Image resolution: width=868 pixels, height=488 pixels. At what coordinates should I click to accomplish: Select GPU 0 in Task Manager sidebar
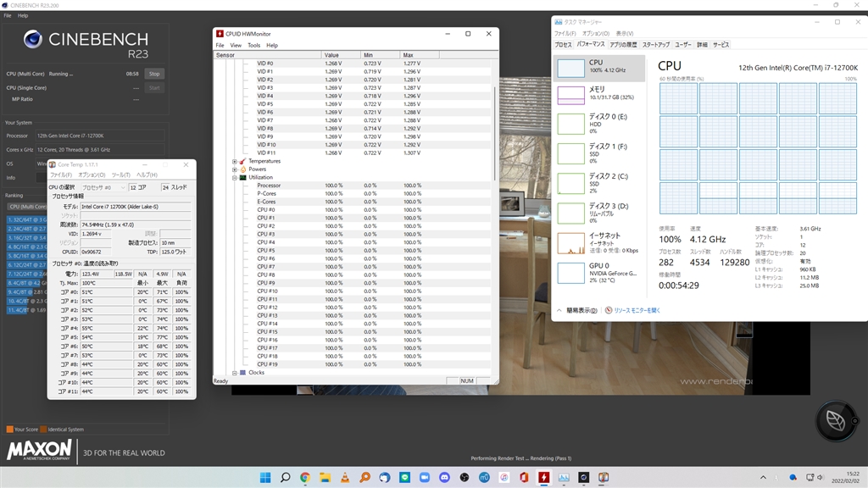coord(599,273)
